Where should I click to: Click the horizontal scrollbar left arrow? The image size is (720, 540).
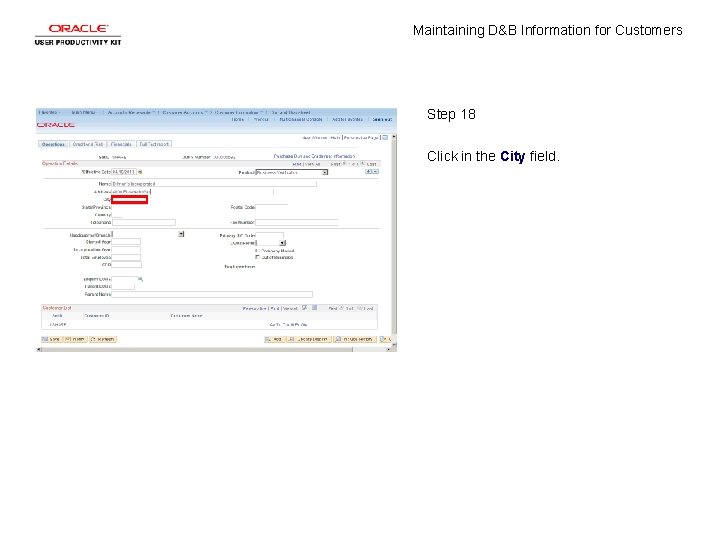click(x=39, y=349)
